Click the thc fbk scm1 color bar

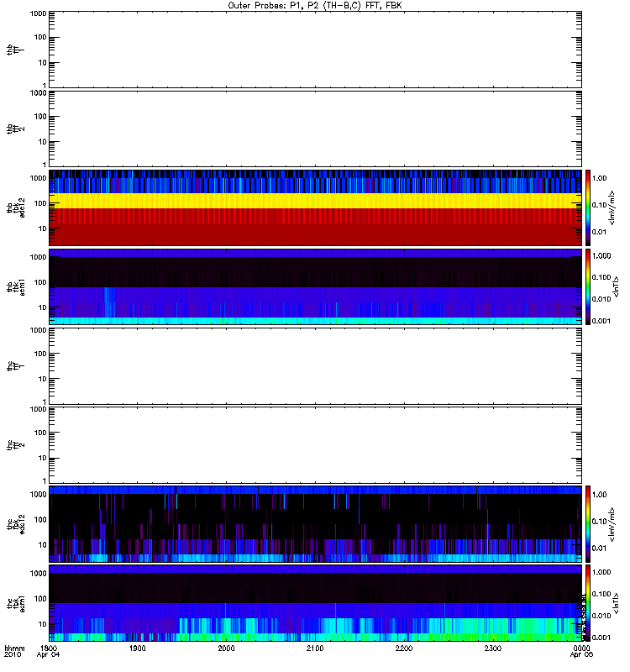(x=588, y=602)
